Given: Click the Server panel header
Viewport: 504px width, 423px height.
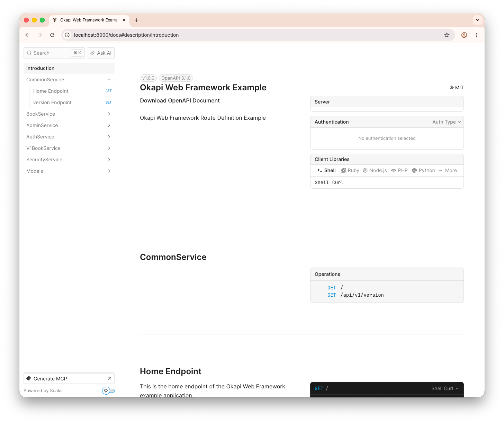Looking at the screenshot, I should tap(387, 102).
